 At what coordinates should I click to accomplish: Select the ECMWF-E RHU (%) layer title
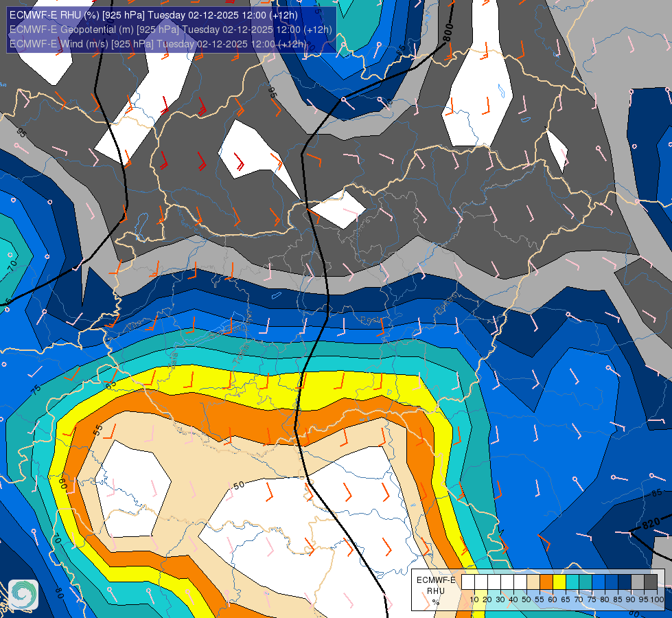pyautogui.click(x=154, y=15)
